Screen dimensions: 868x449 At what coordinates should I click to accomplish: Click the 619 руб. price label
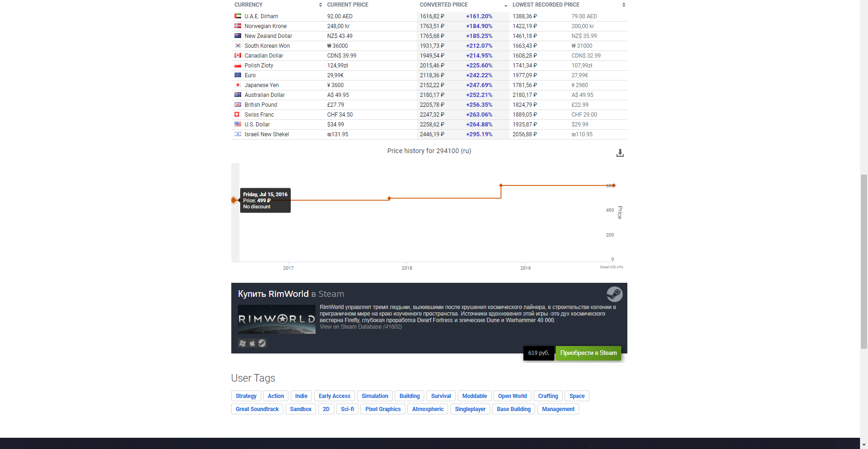539,353
